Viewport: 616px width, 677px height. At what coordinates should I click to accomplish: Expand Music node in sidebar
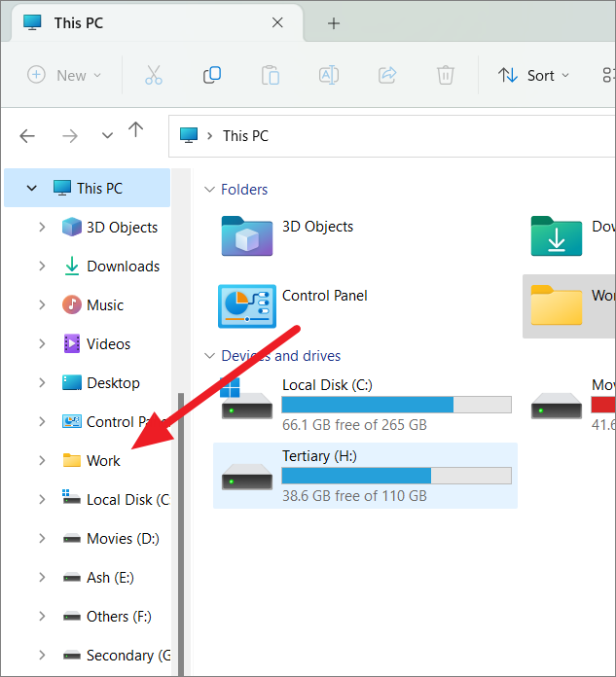tap(42, 304)
